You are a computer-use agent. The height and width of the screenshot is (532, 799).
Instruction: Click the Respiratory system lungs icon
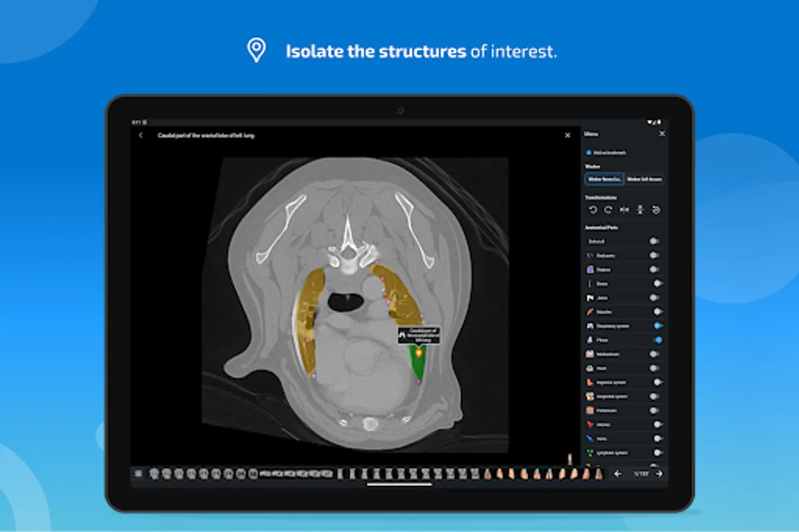(x=590, y=326)
